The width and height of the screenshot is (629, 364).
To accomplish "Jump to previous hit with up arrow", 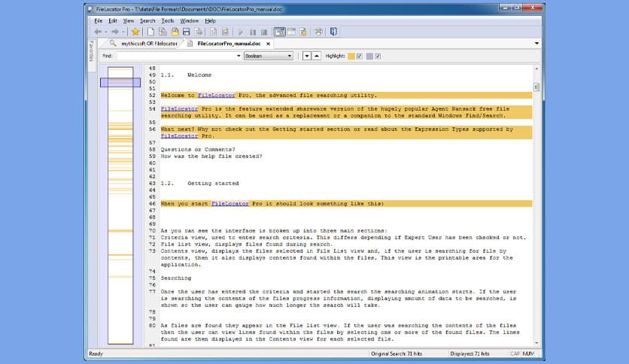I will tap(317, 56).
